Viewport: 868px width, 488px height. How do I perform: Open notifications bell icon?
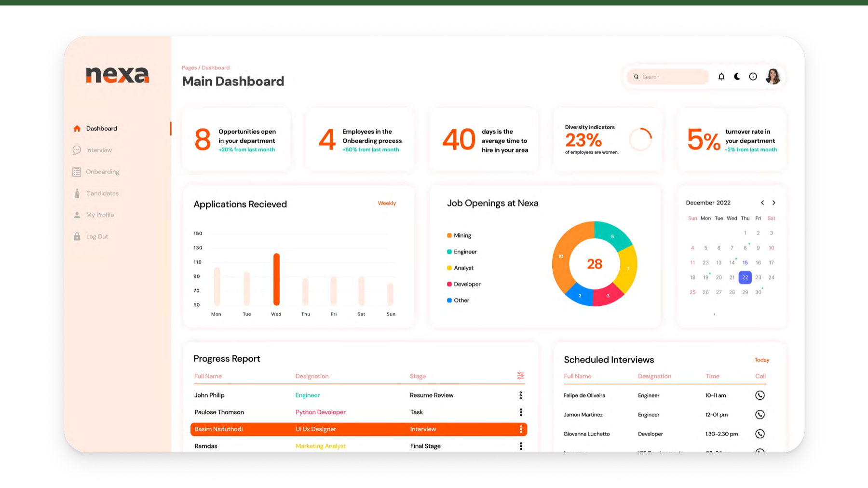[x=721, y=77]
